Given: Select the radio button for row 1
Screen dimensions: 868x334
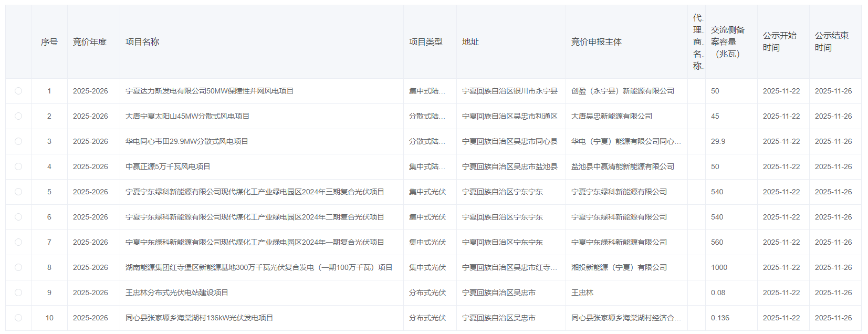Looking at the screenshot, I should pyautogui.click(x=18, y=91).
